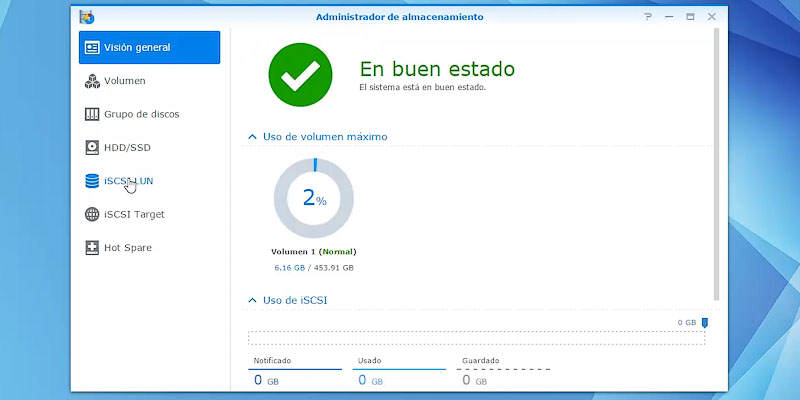Image resolution: width=800 pixels, height=400 pixels.
Task: Collapse the Uso de volumen máximo chevron
Action: [252, 137]
